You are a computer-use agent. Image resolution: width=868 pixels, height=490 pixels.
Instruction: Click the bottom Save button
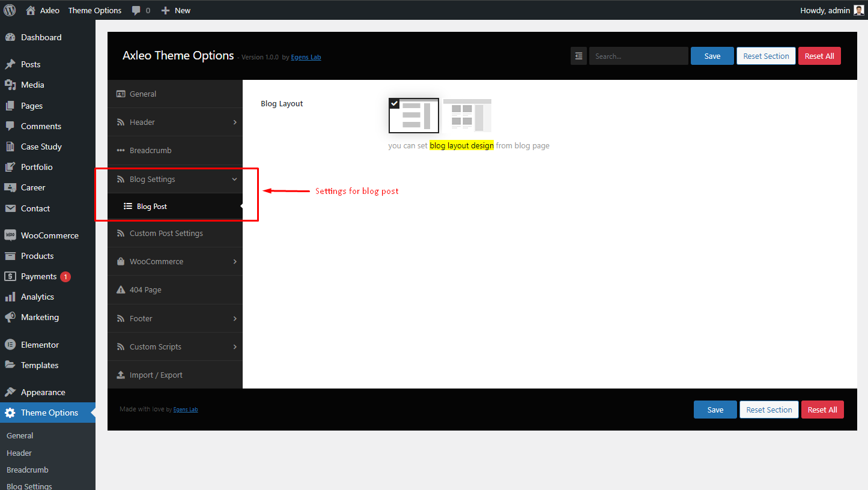715,410
